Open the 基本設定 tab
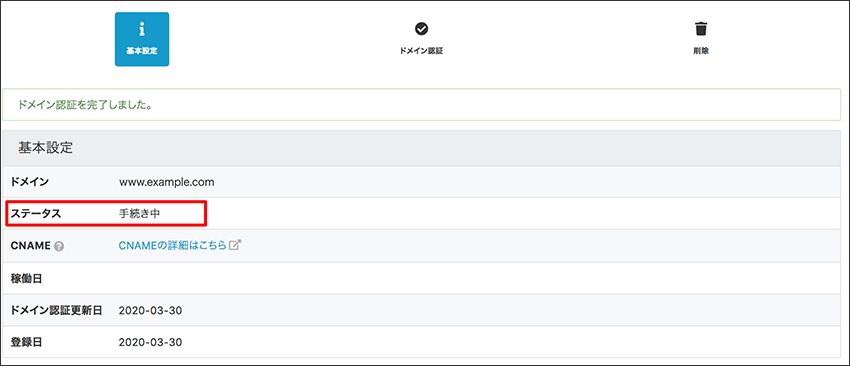Image resolution: width=850 pixels, height=366 pixels. coord(141,39)
